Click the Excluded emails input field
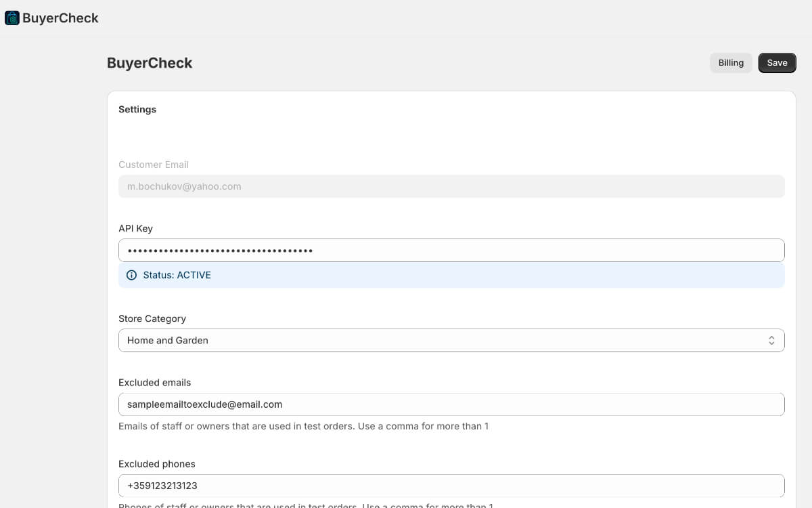 click(x=451, y=404)
